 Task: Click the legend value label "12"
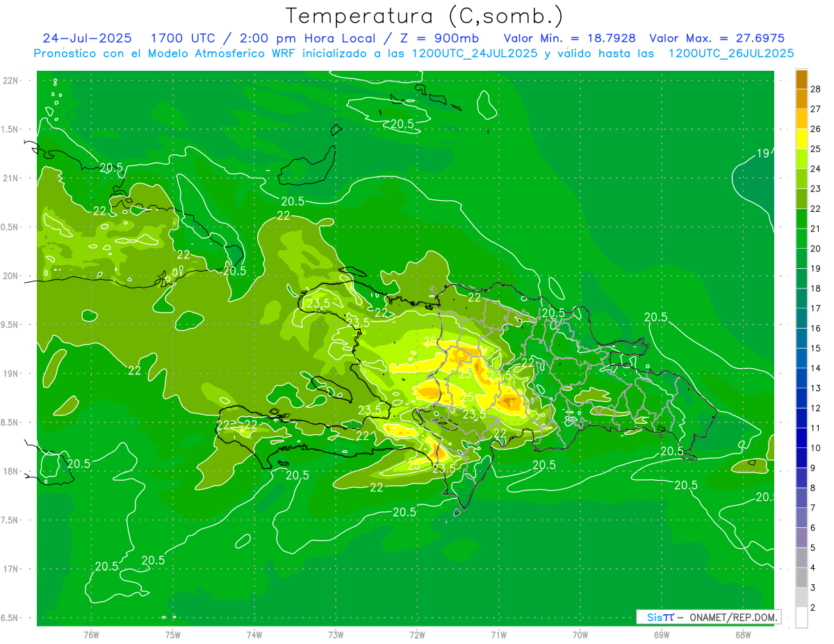click(816, 408)
